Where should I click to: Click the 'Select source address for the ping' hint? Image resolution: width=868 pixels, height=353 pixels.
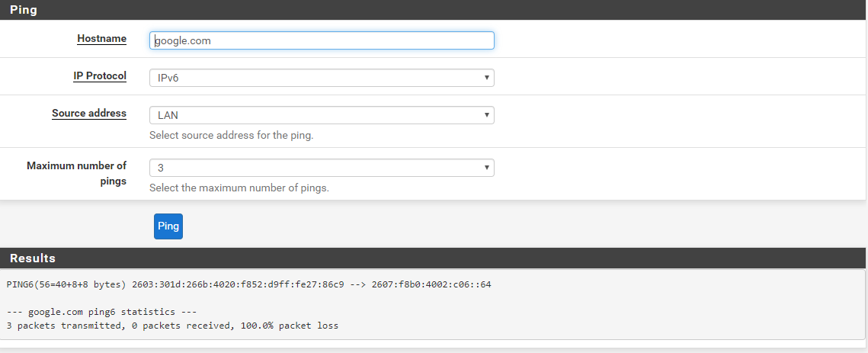tap(232, 136)
